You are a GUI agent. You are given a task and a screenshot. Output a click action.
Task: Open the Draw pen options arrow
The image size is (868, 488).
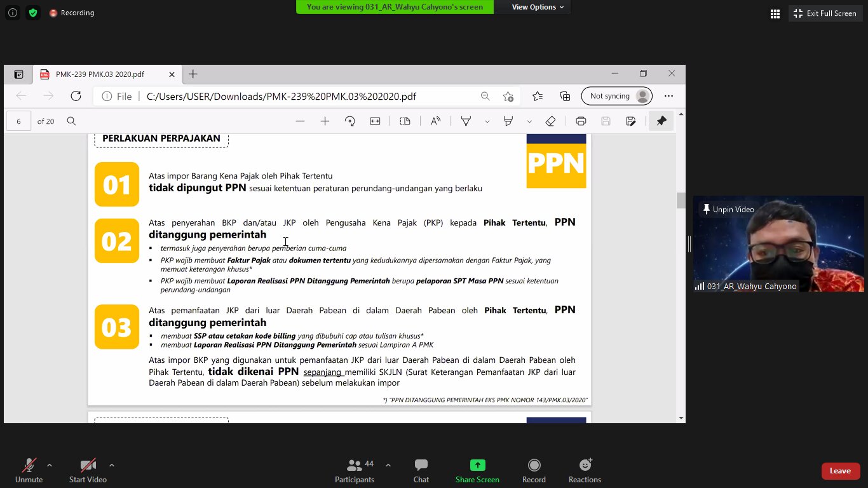(x=487, y=121)
